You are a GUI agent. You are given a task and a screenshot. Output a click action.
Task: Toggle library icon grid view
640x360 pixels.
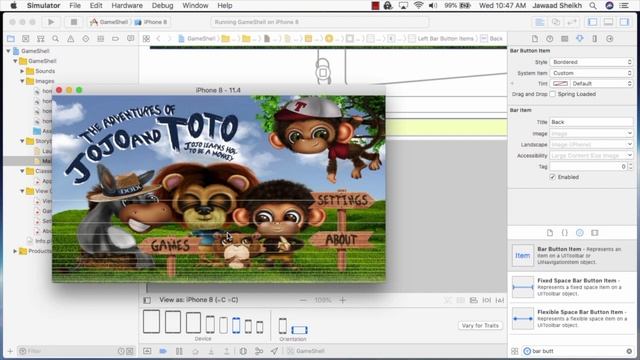click(x=515, y=351)
